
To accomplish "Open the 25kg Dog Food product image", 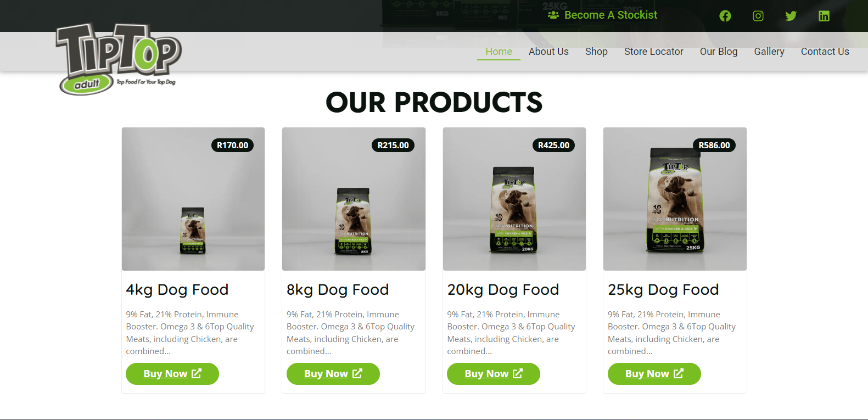I will [675, 199].
